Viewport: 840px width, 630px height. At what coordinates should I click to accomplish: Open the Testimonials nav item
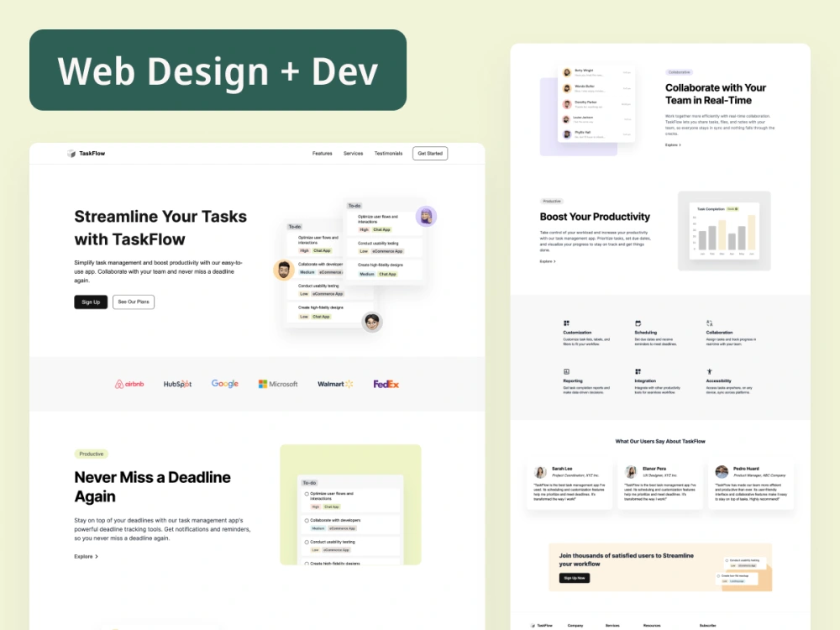[388, 154]
